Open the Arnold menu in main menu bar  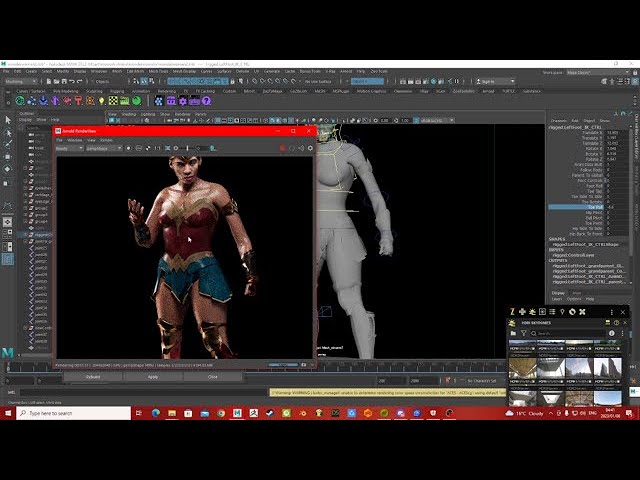point(346,71)
